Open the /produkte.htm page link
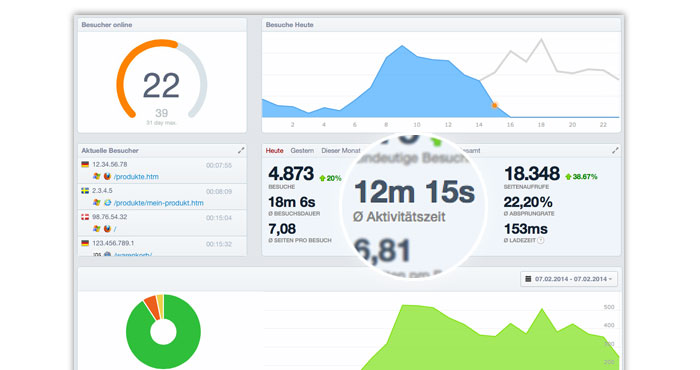 pos(136,177)
